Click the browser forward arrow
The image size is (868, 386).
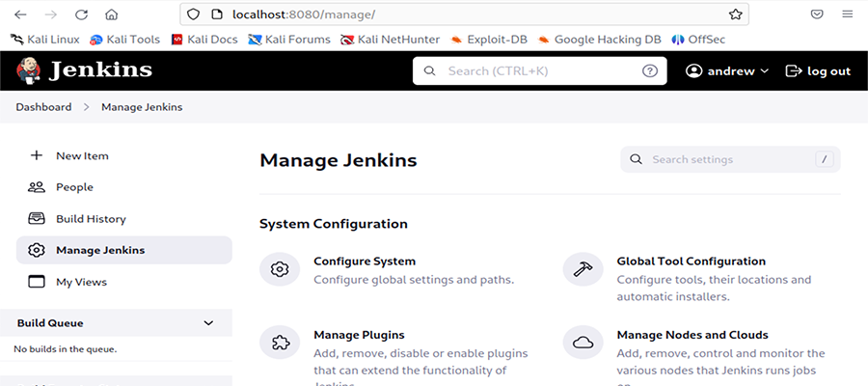[51, 14]
